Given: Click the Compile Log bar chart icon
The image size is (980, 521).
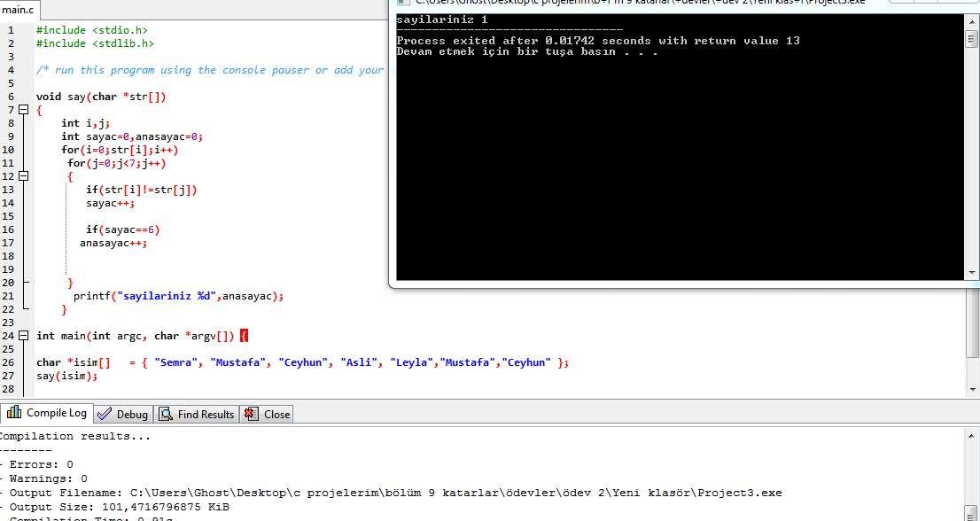Looking at the screenshot, I should pyautogui.click(x=14, y=412).
